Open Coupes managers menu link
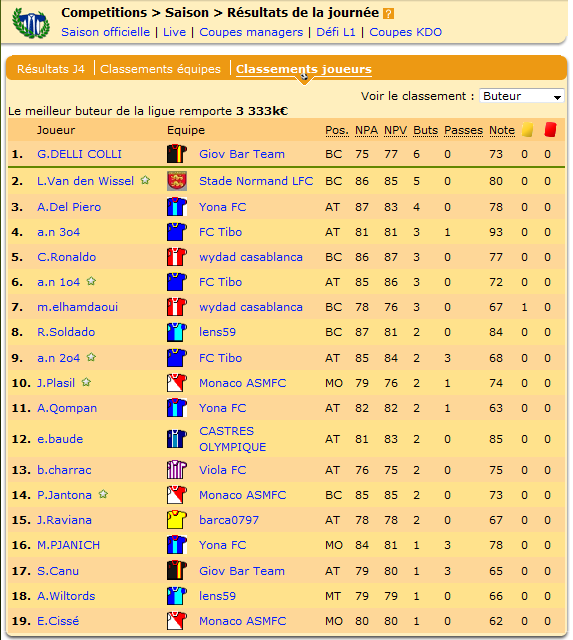This screenshot has width=573, height=640. (251, 32)
